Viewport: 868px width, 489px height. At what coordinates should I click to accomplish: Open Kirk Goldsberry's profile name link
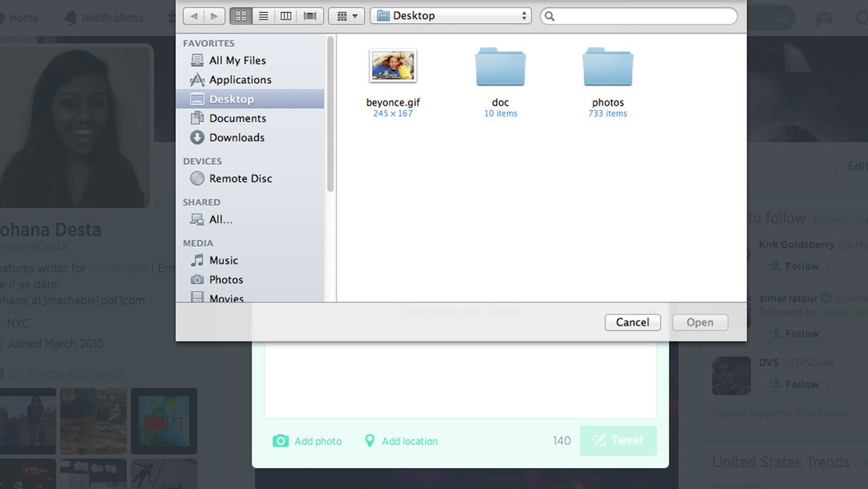pyautogui.click(x=796, y=245)
